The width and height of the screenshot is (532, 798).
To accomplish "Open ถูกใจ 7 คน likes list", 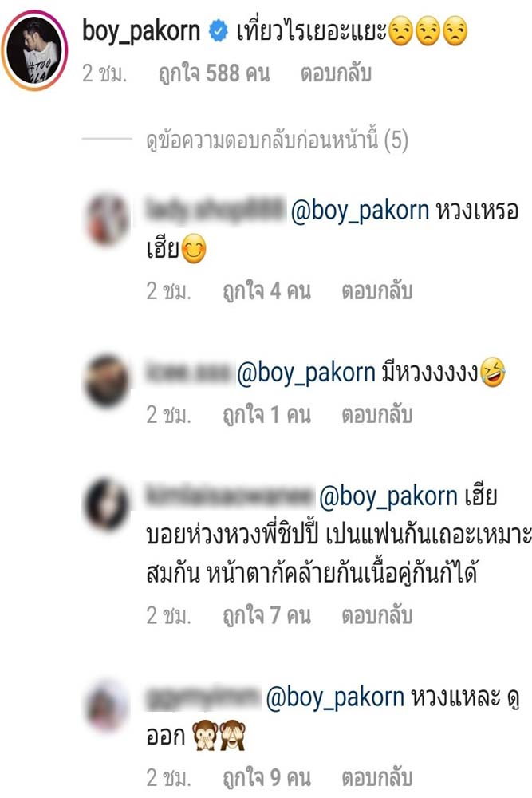I will pos(266,616).
